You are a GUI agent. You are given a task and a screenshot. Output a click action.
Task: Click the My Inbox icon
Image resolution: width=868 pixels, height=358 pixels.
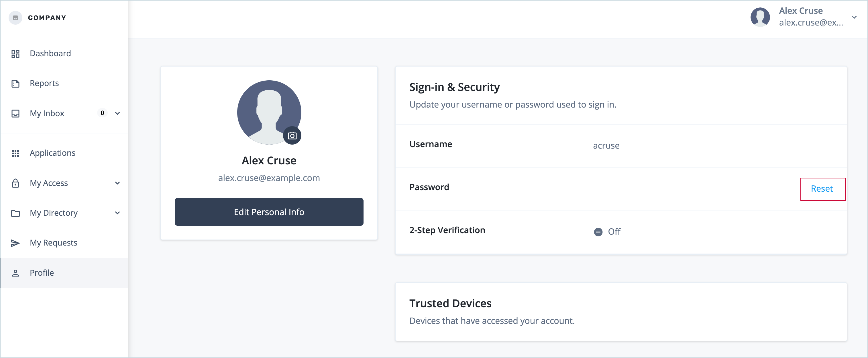point(15,113)
